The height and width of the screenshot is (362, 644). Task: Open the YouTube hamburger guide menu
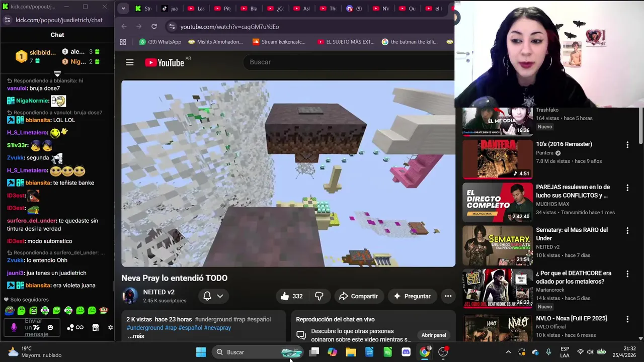[130, 62]
